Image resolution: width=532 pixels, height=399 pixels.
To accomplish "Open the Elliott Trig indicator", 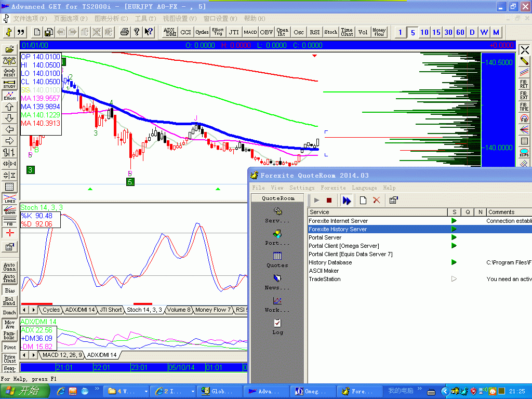I will [218, 32].
